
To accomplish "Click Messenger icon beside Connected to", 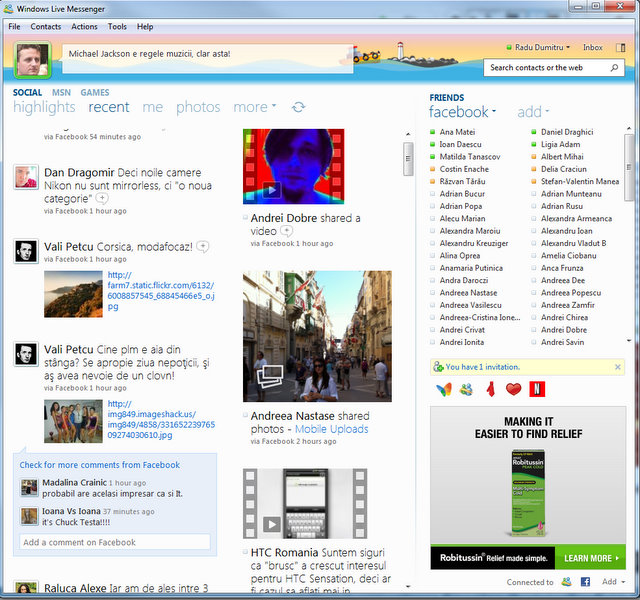I will coord(567,582).
